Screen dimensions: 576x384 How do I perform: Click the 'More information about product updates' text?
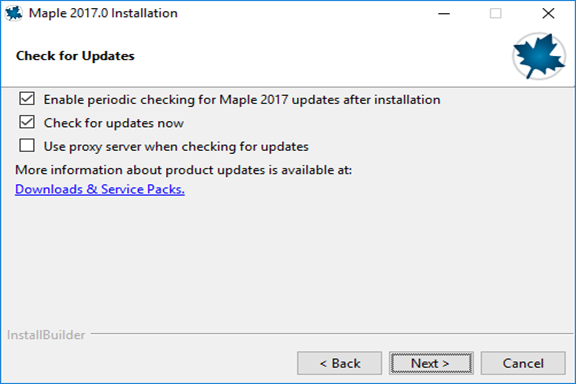[183, 170]
